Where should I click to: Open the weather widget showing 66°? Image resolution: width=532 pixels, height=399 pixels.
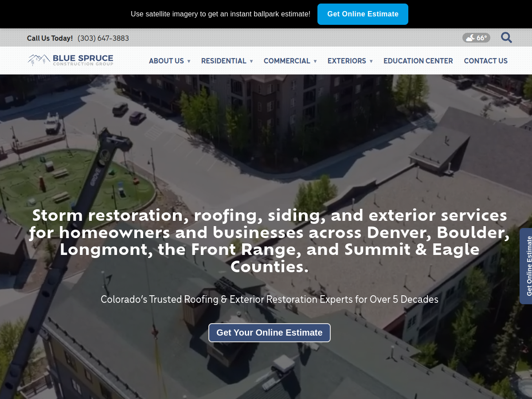point(476,38)
